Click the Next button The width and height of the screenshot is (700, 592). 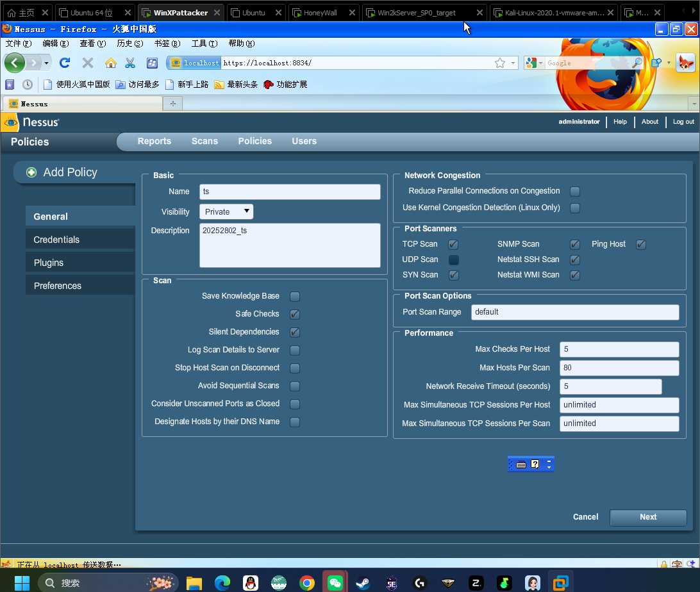point(648,517)
